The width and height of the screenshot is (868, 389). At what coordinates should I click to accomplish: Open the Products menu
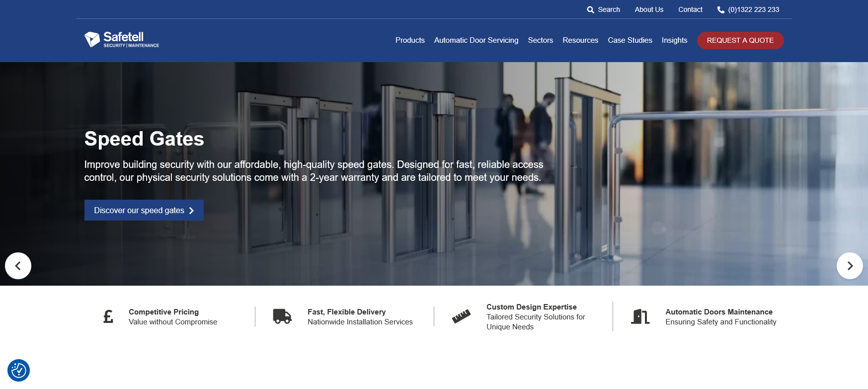(x=410, y=40)
